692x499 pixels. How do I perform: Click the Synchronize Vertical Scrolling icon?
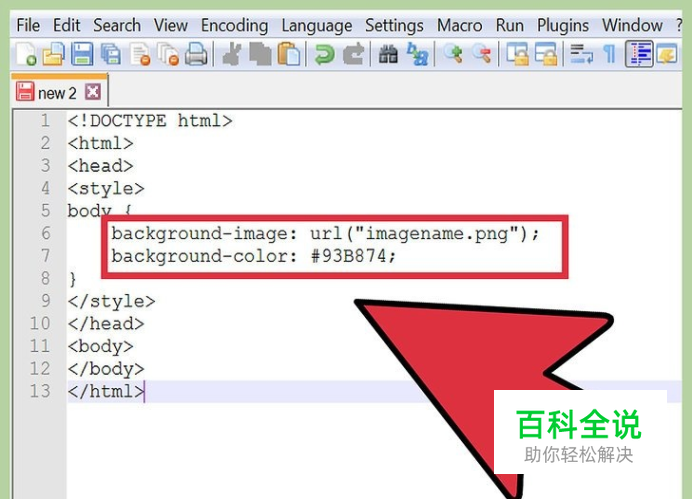tap(517, 54)
